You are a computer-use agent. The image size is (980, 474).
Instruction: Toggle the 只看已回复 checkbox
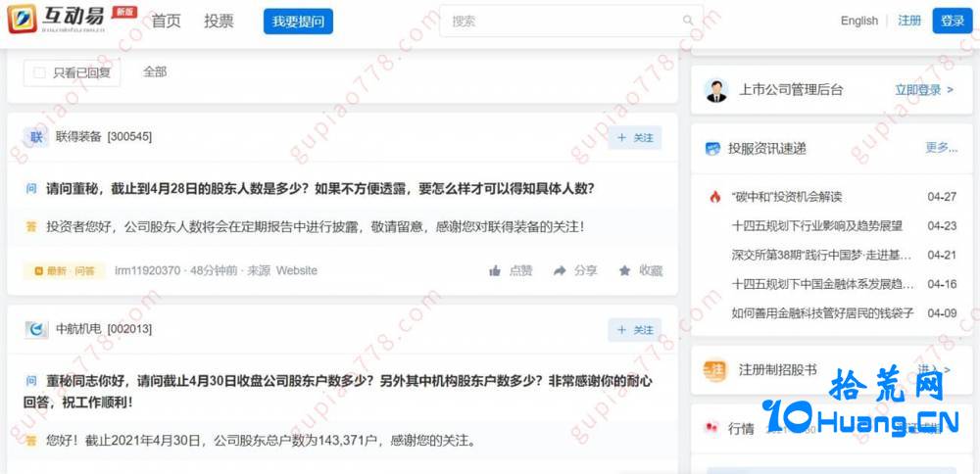pos(39,72)
